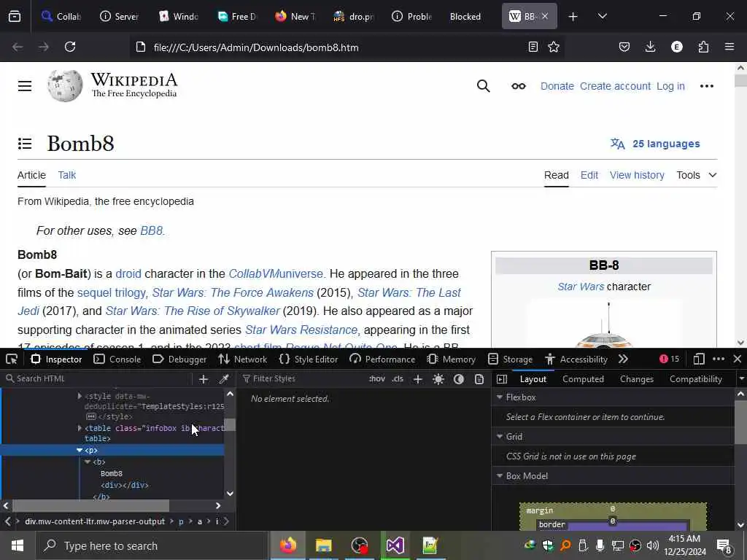Collapse the Grid section
Screen dimensions: 747x560
pos(500,437)
